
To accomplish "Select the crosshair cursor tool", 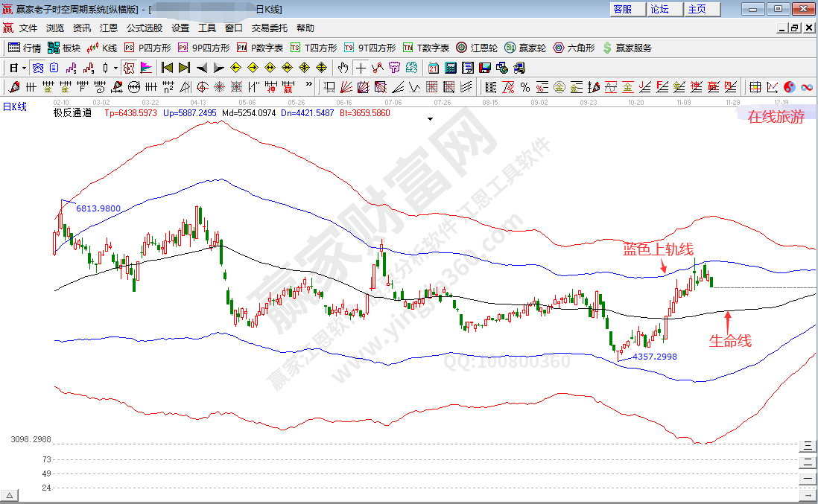I will pos(361,68).
